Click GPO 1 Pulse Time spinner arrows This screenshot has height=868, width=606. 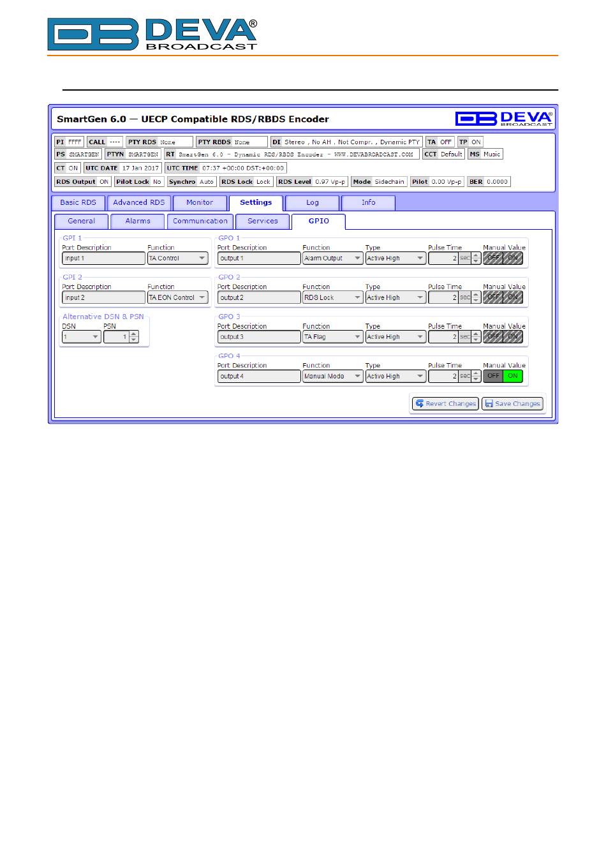click(x=476, y=258)
